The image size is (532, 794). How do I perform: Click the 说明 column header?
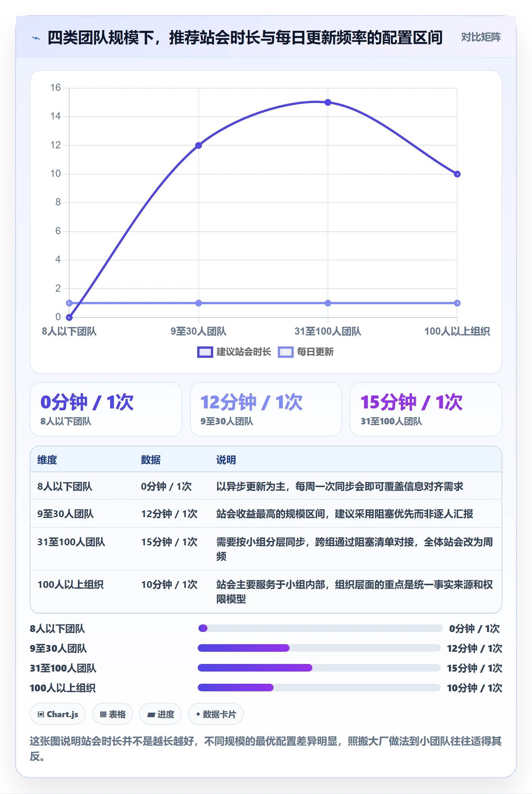pos(226,460)
